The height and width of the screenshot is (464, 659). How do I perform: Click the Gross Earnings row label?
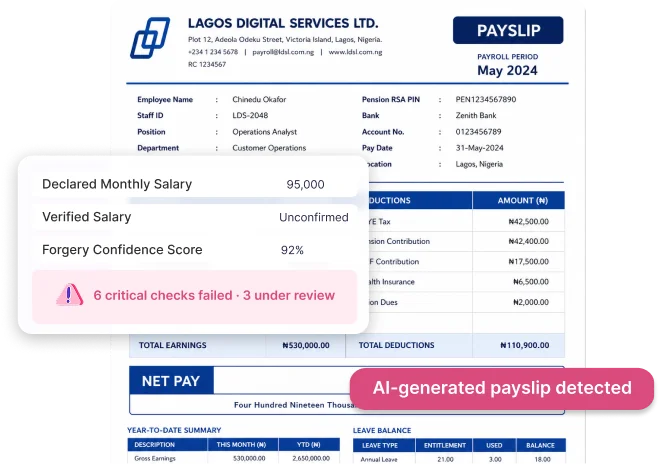[155, 459]
